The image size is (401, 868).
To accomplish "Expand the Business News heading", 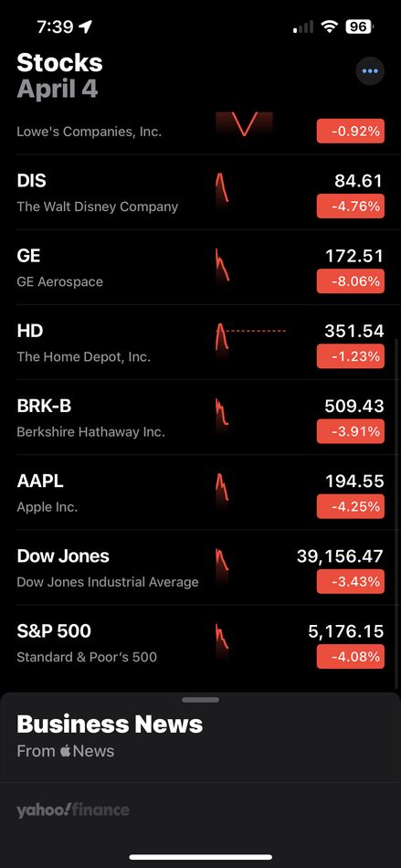I will point(110,724).
